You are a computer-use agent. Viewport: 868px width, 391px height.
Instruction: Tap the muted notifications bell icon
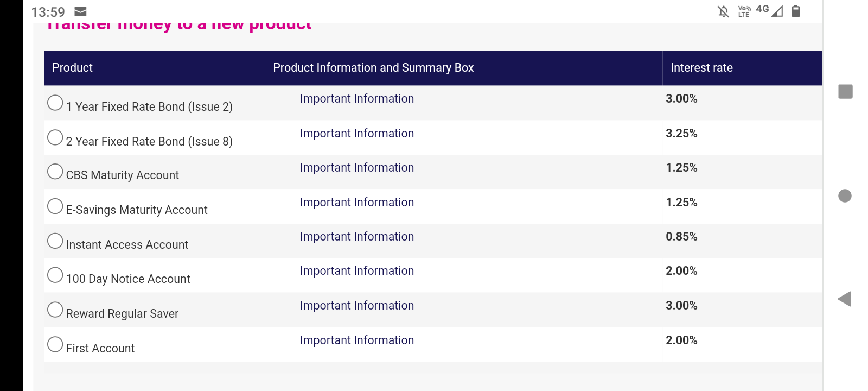(x=723, y=11)
